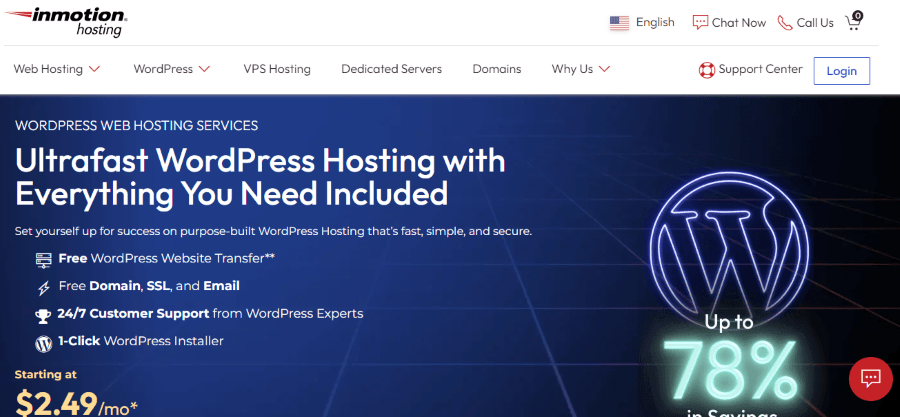Click the 'Ultrafast WordPress Hosting with' headline
900x417 pixels.
260,161
